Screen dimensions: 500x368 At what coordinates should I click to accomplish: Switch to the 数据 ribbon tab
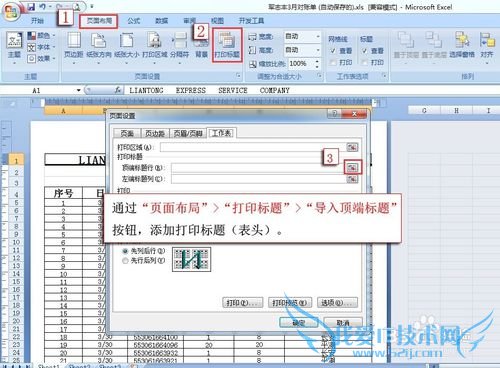tap(162, 21)
